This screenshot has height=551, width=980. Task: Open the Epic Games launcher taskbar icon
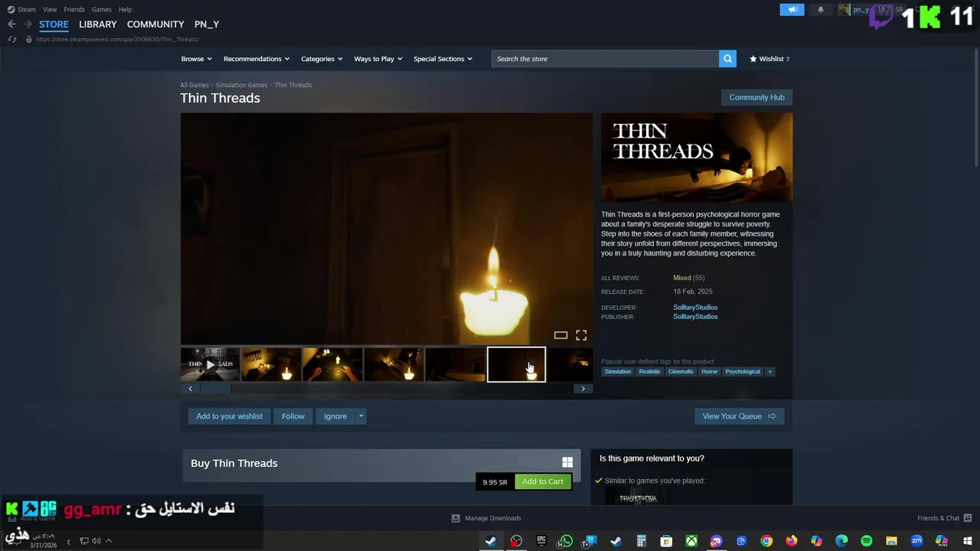[x=541, y=541]
